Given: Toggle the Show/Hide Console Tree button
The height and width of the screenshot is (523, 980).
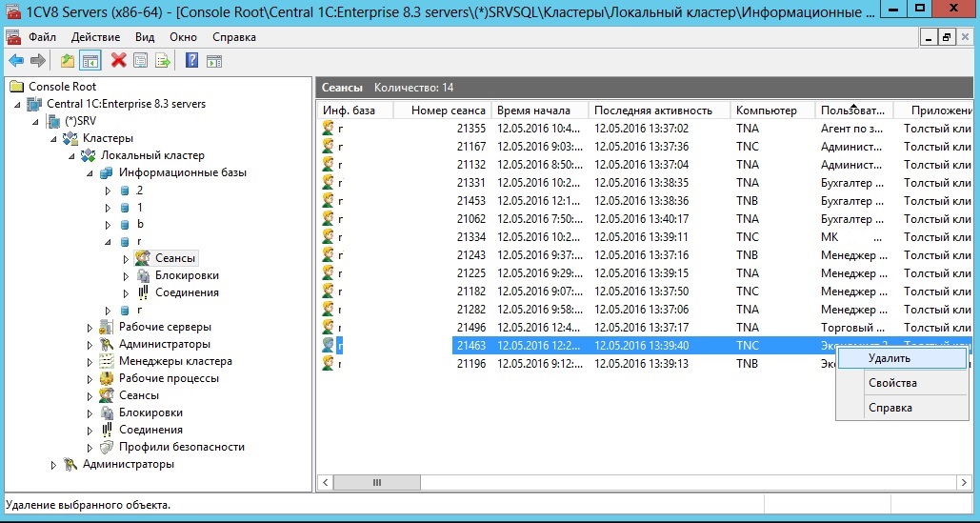Looking at the screenshot, I should [90, 61].
